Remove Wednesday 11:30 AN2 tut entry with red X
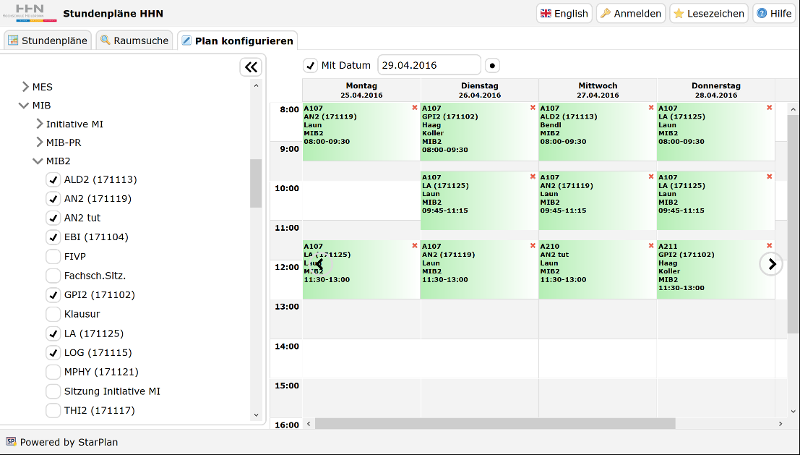This screenshot has height=455, width=800. tap(651, 245)
